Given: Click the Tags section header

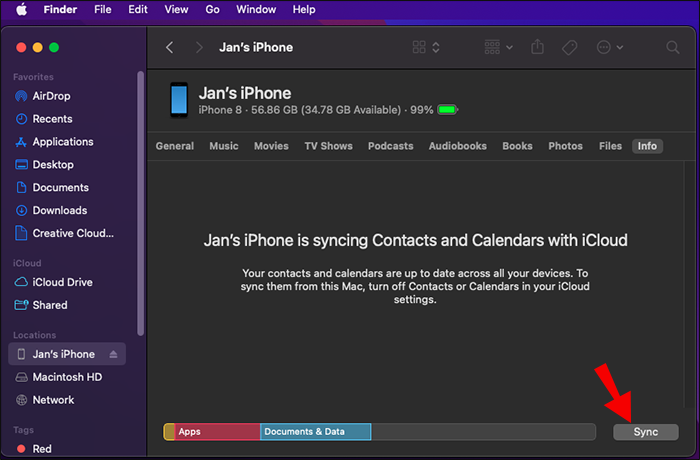Looking at the screenshot, I should [x=24, y=430].
